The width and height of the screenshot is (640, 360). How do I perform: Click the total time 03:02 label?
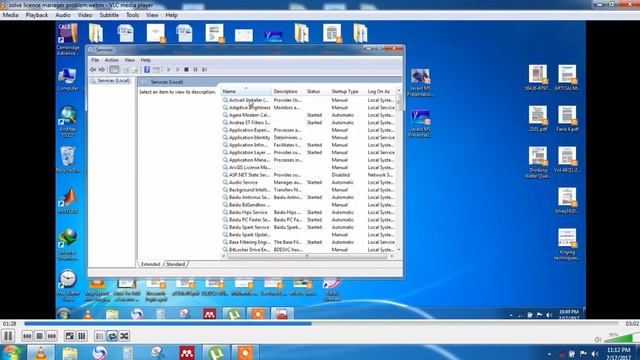point(631,324)
